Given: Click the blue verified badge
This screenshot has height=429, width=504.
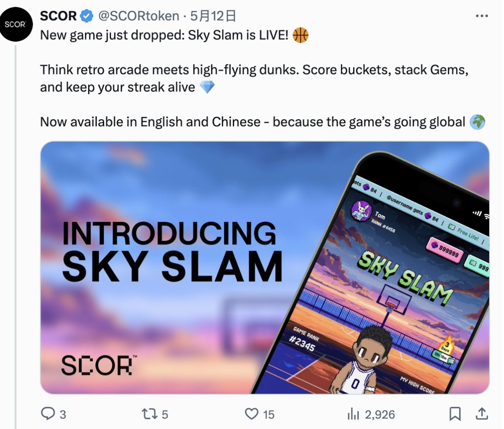Looking at the screenshot, I should coord(86,16).
